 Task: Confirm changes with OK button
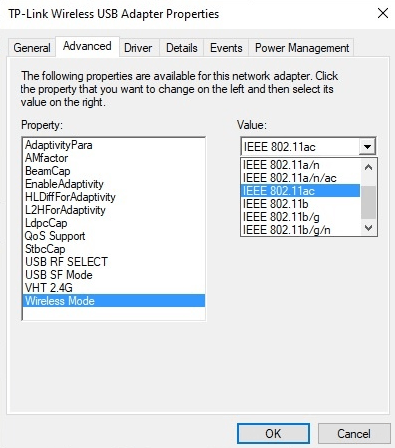273,434
